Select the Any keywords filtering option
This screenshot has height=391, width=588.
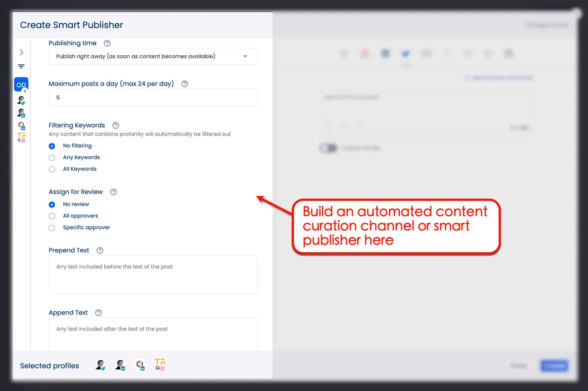click(x=52, y=158)
